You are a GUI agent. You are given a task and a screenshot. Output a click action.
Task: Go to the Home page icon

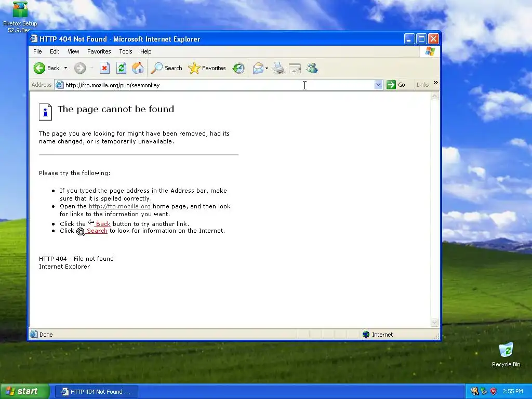(138, 68)
